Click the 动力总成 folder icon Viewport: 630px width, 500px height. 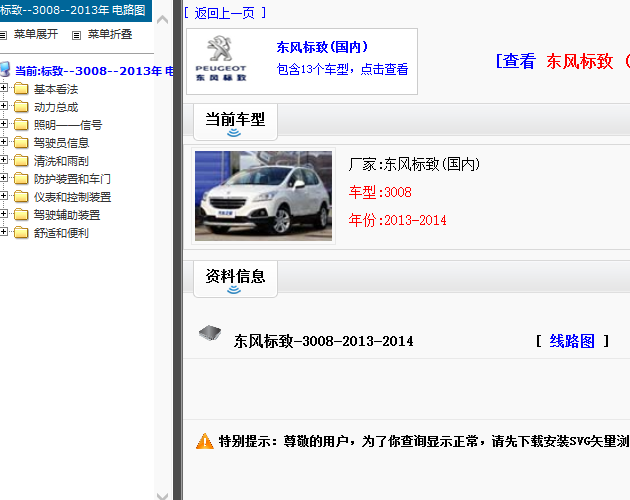pyautogui.click(x=21, y=107)
